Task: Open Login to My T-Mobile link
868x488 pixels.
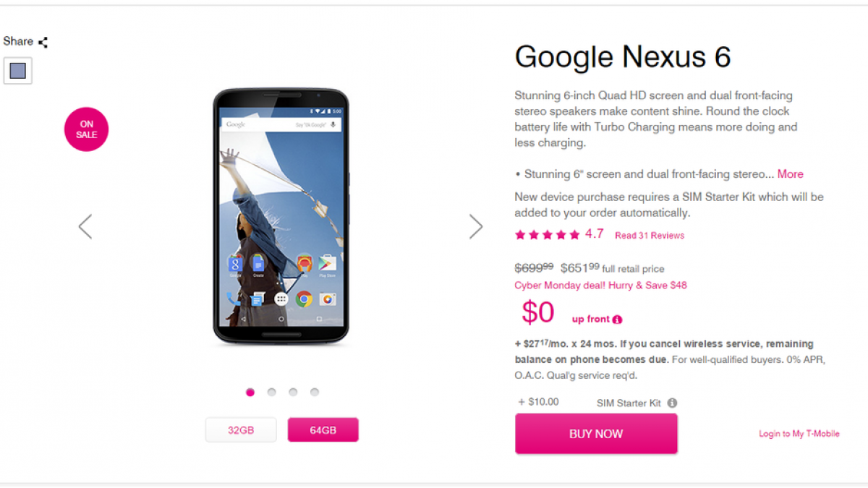Action: [x=799, y=434]
